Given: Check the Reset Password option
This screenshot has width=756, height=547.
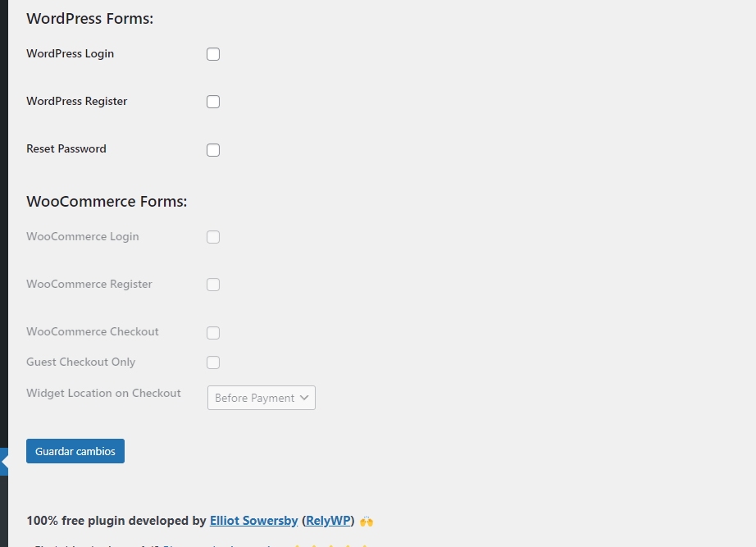Looking at the screenshot, I should 213,150.
